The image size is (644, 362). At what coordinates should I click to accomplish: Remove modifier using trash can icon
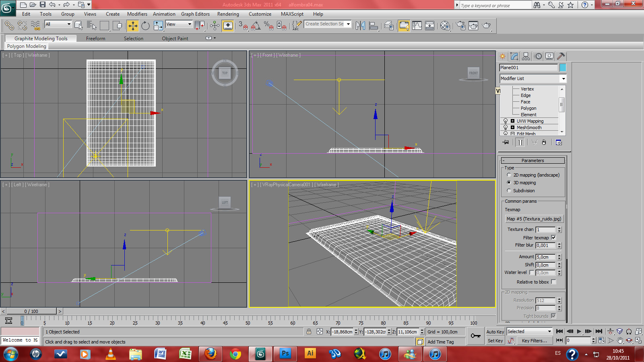pos(544,142)
